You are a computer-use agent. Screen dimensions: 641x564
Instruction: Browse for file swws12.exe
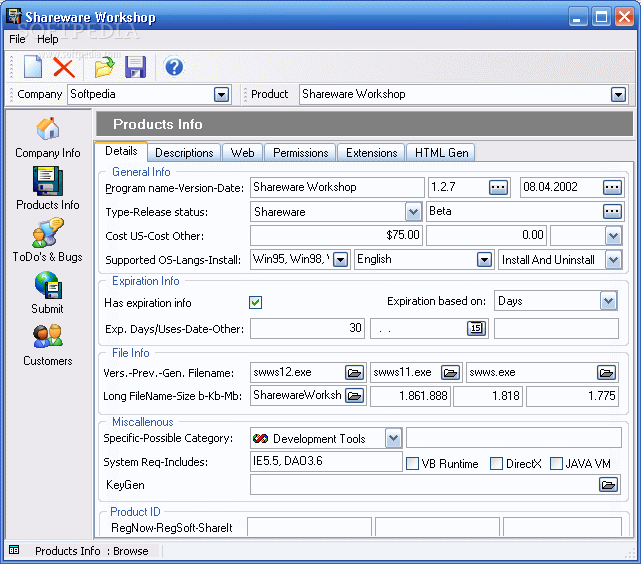tap(354, 372)
